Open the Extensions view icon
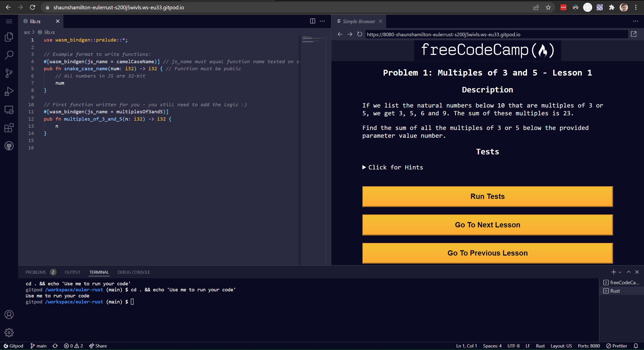The height and width of the screenshot is (350, 644). coord(9,128)
